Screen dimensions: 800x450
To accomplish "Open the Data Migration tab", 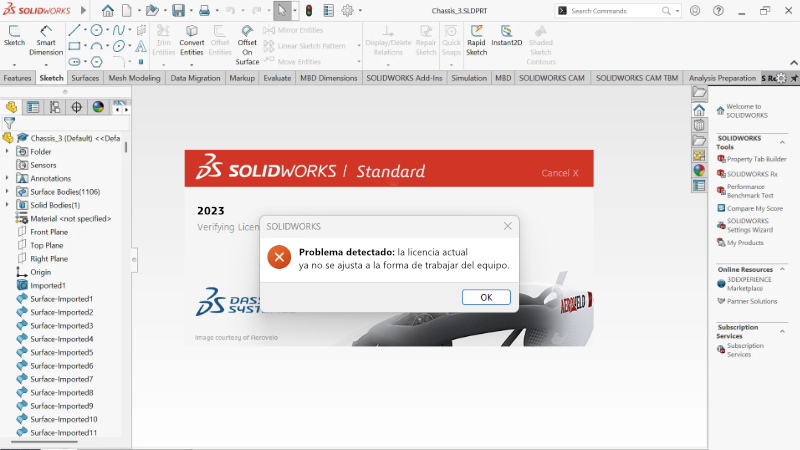I will 195,78.
